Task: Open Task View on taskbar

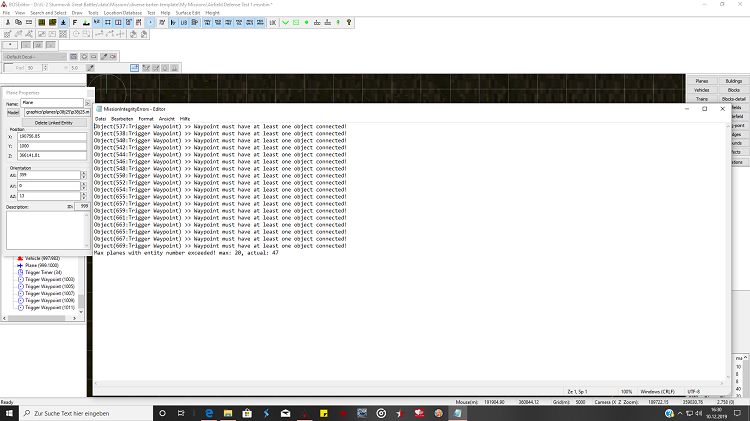Action: click(181, 413)
